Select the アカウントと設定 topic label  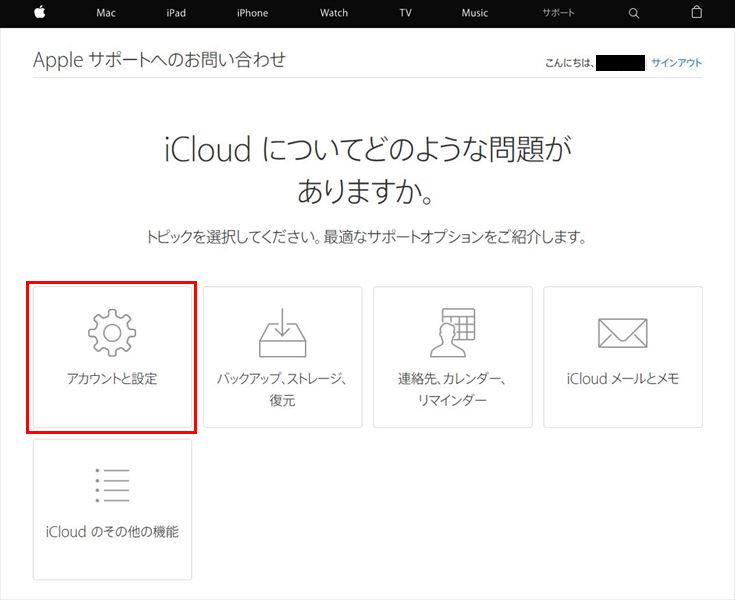pos(112,378)
